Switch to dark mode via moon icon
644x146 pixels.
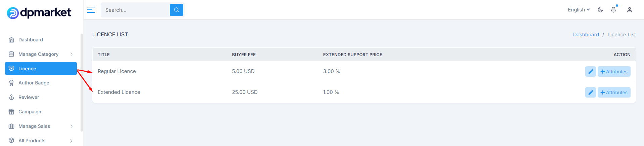point(600,10)
